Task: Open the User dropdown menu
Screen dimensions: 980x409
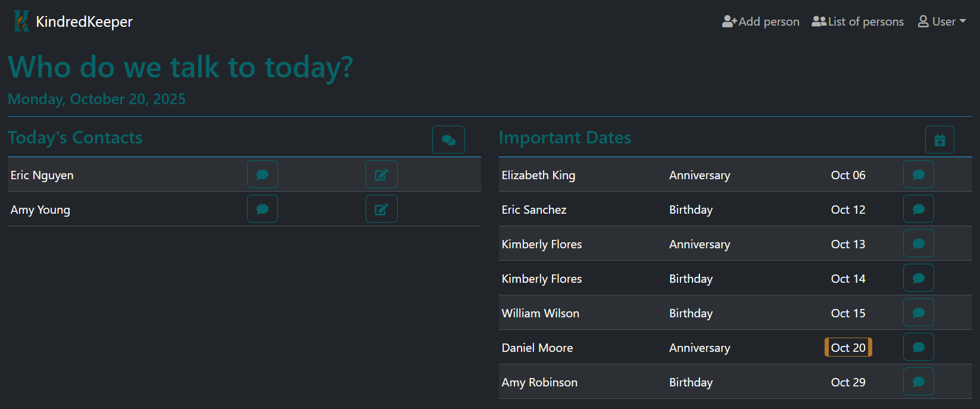Action: tap(942, 21)
